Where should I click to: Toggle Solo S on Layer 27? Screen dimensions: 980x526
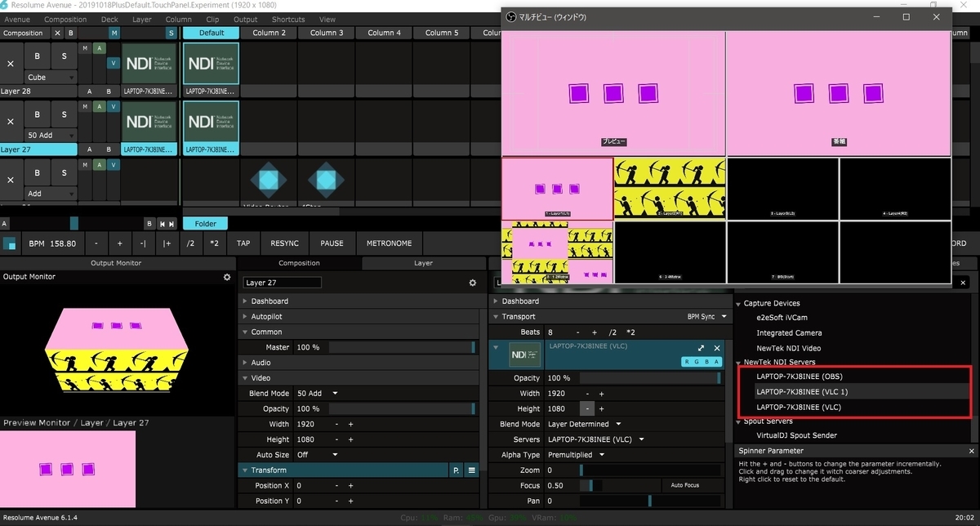click(x=64, y=114)
